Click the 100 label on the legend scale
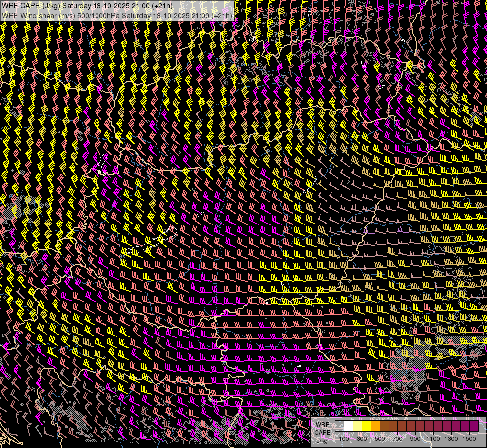This screenshot has width=487, height=448. [x=344, y=439]
